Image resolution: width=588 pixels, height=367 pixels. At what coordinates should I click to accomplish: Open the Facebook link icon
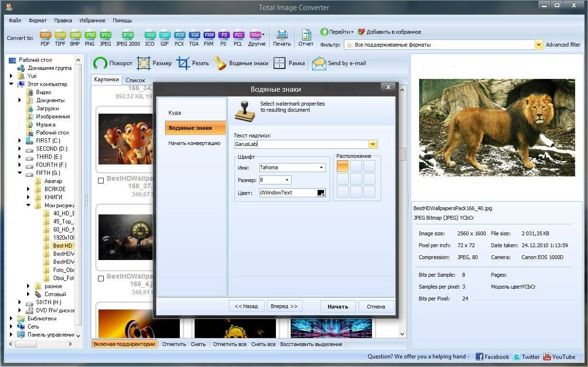492,357
